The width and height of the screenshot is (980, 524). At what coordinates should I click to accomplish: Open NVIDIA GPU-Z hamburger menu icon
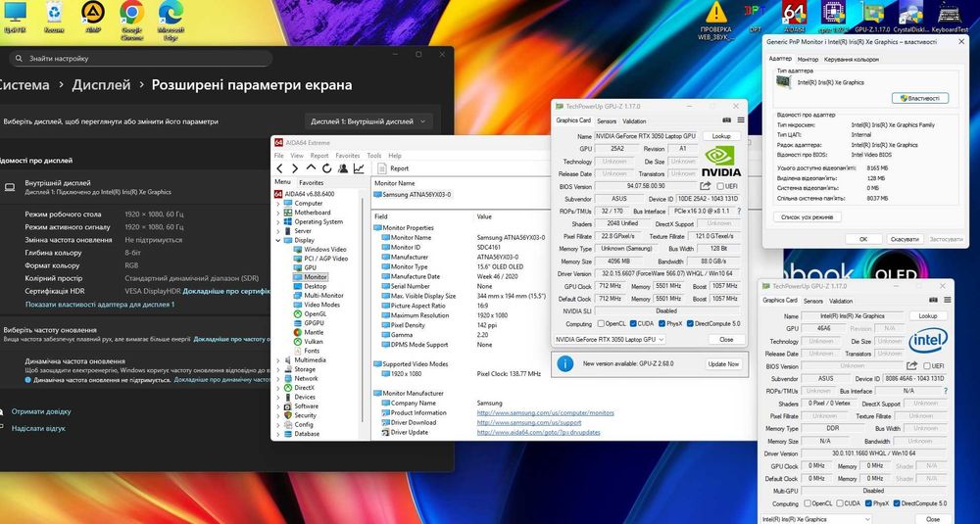741,120
